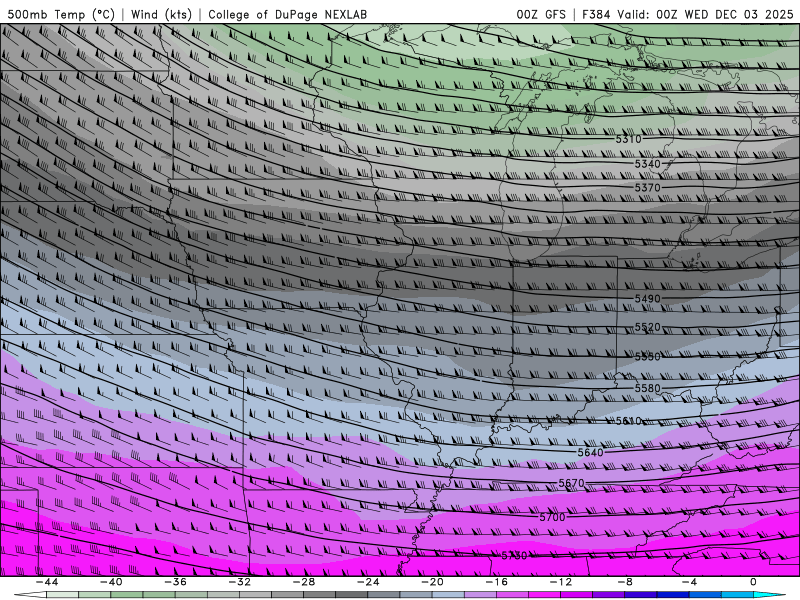The image size is (800, 600).
Task: Select the 5340 height contour label
Action: [647, 163]
